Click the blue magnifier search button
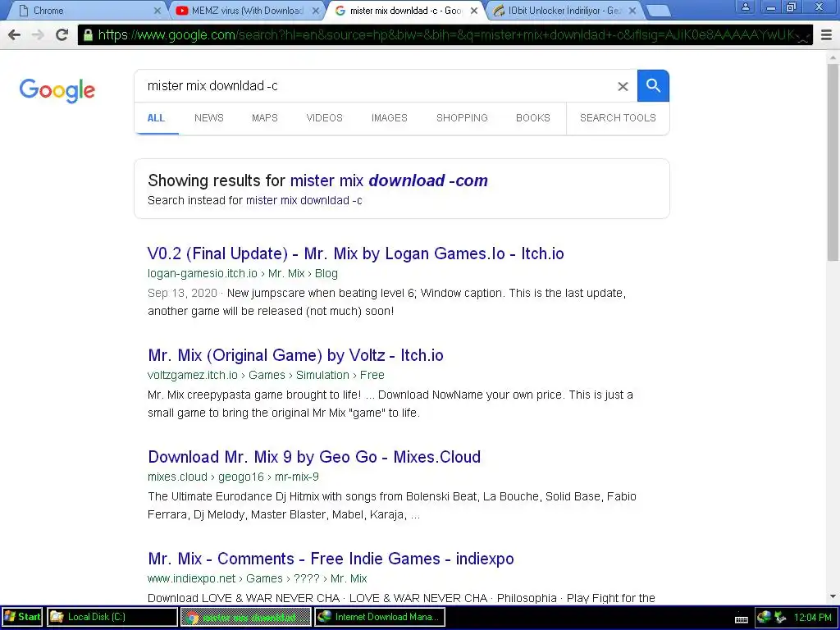This screenshot has height=630, width=840. pyautogui.click(x=653, y=85)
